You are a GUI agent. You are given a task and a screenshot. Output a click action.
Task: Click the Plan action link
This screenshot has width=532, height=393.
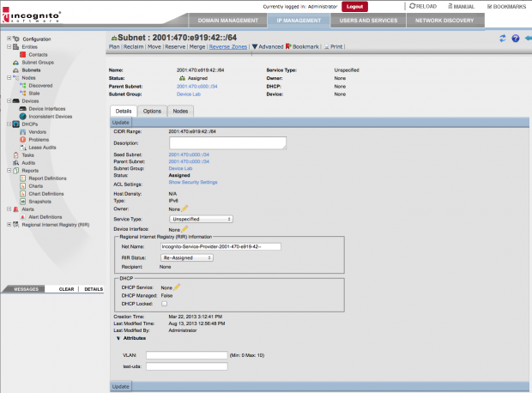(x=114, y=46)
